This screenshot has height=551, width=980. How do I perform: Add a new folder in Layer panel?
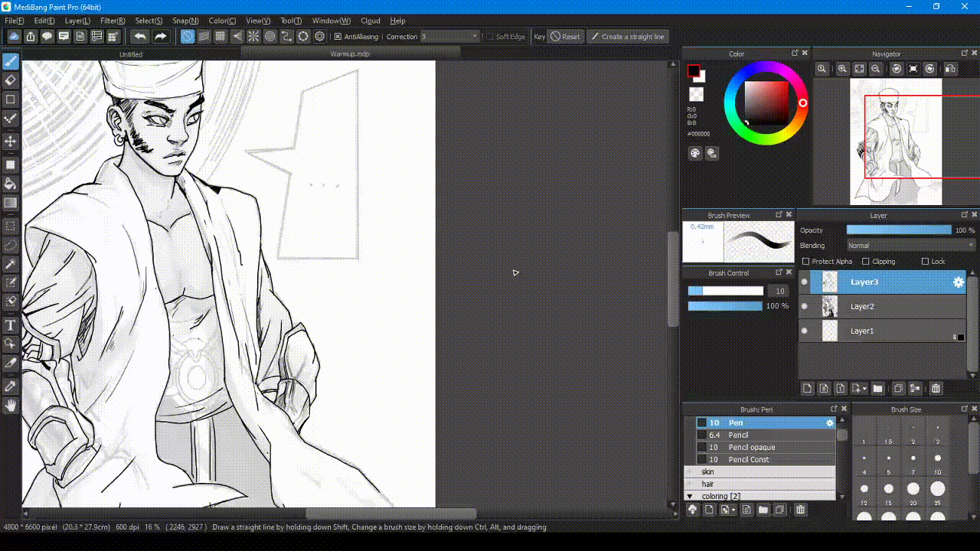877,388
